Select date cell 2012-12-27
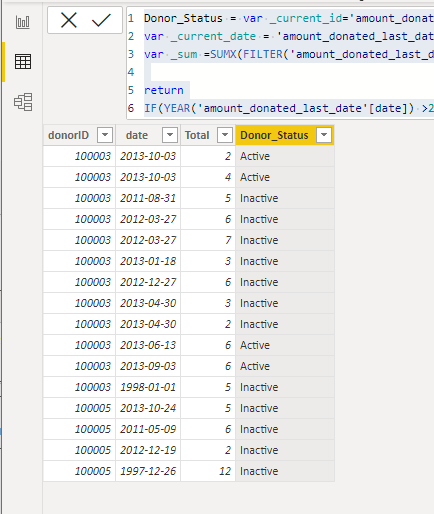The height and width of the screenshot is (514, 434). point(148,282)
